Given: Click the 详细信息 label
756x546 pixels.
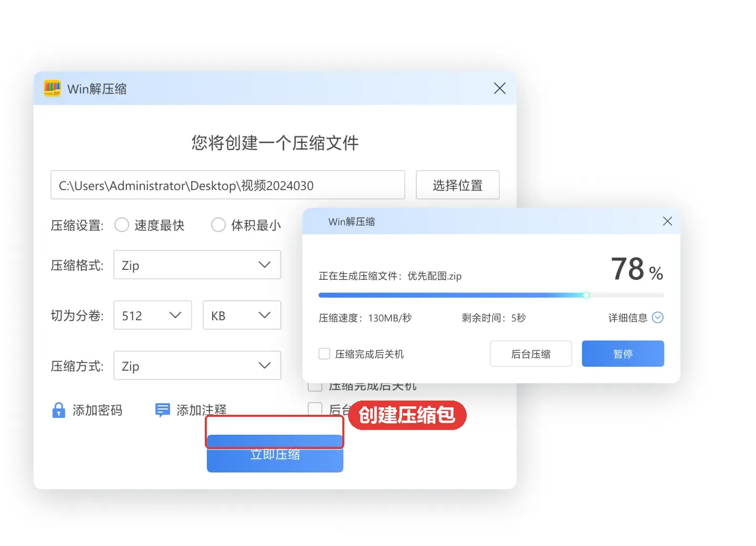Looking at the screenshot, I should coord(628,318).
